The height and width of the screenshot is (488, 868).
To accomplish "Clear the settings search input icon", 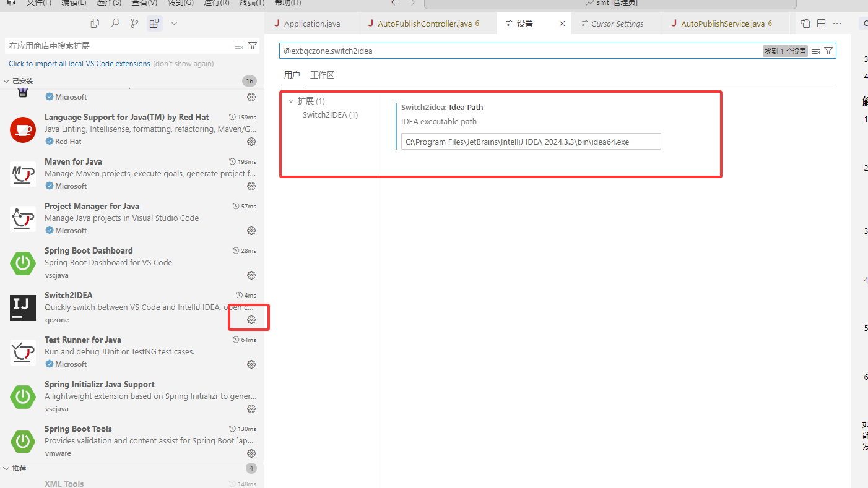I will [816, 51].
